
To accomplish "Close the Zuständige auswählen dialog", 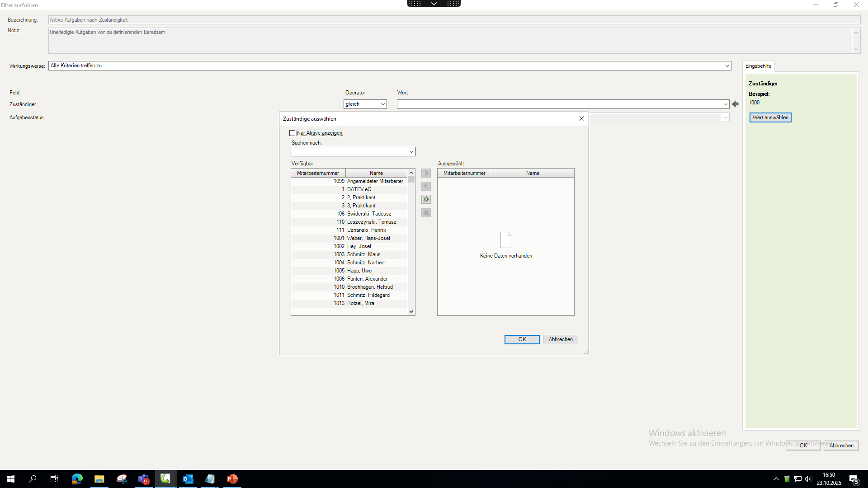I will point(581,118).
